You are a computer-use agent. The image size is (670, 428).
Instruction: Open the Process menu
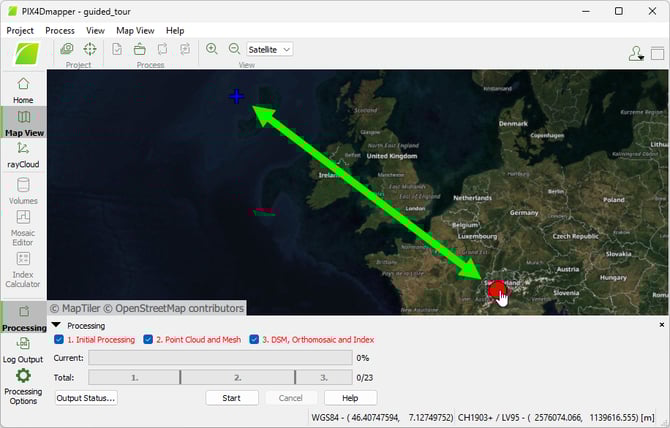(x=60, y=31)
